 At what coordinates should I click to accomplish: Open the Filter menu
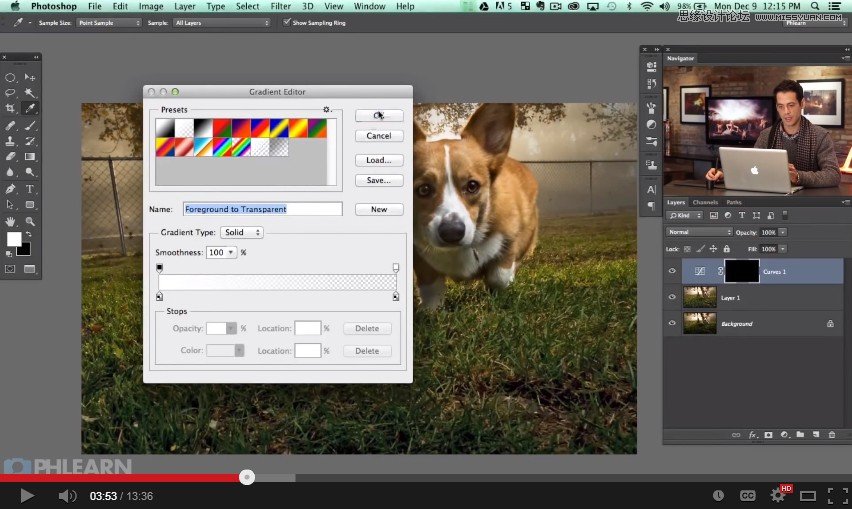coord(281,6)
